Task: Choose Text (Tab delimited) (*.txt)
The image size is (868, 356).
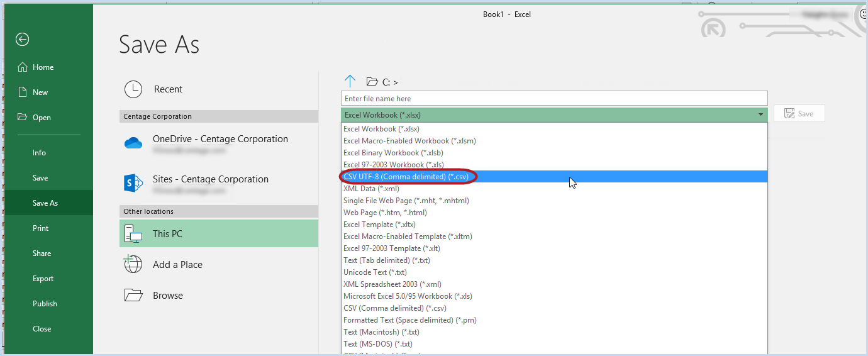Action: tap(554, 260)
